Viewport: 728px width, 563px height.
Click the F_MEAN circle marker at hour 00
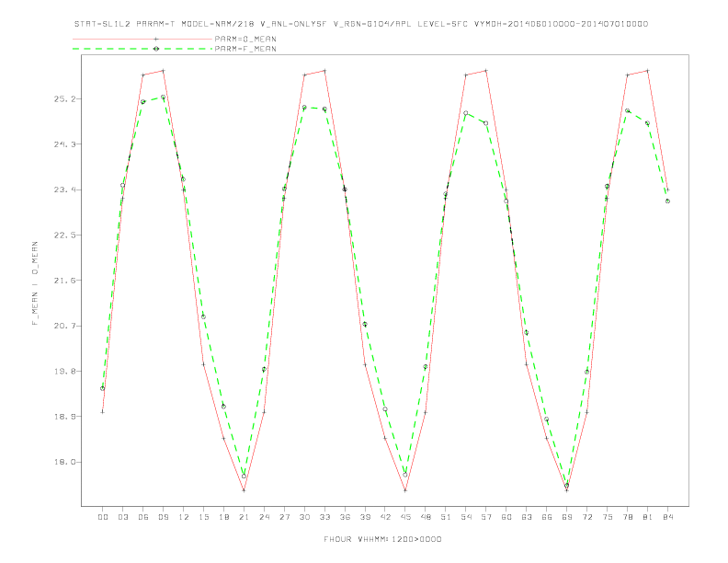[x=103, y=388]
